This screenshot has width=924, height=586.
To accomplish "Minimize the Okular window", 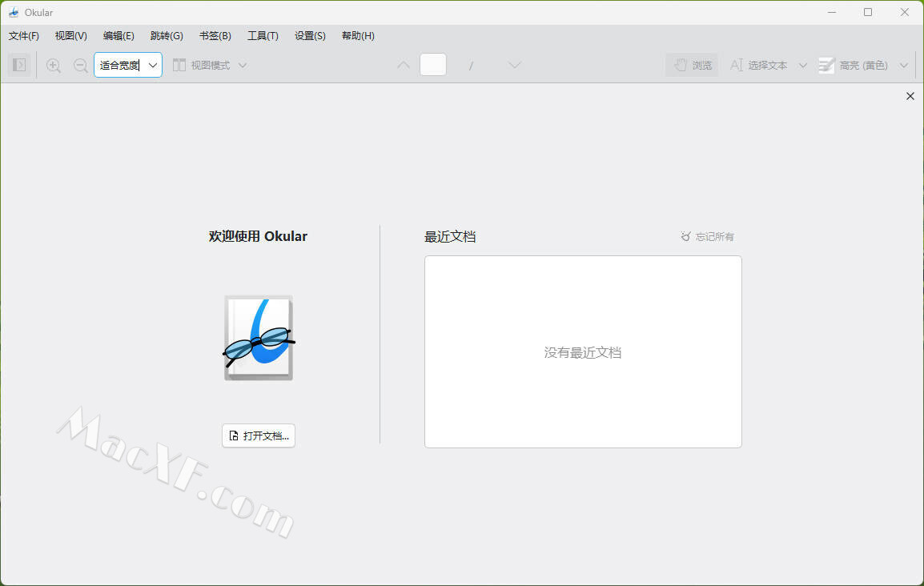I will 832,12.
